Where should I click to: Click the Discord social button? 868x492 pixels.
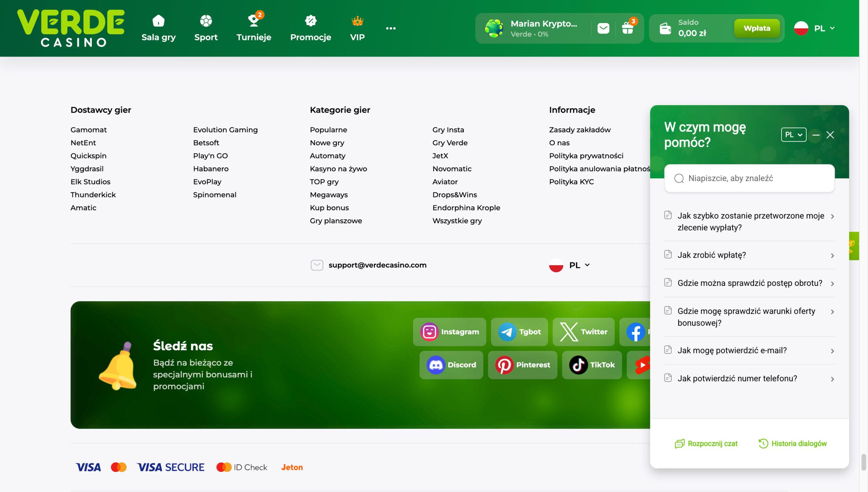tap(451, 365)
